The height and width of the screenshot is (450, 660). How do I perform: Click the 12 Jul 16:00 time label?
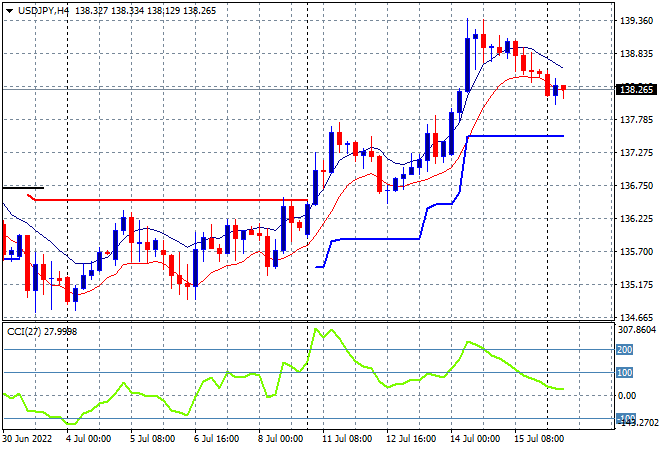(x=411, y=439)
